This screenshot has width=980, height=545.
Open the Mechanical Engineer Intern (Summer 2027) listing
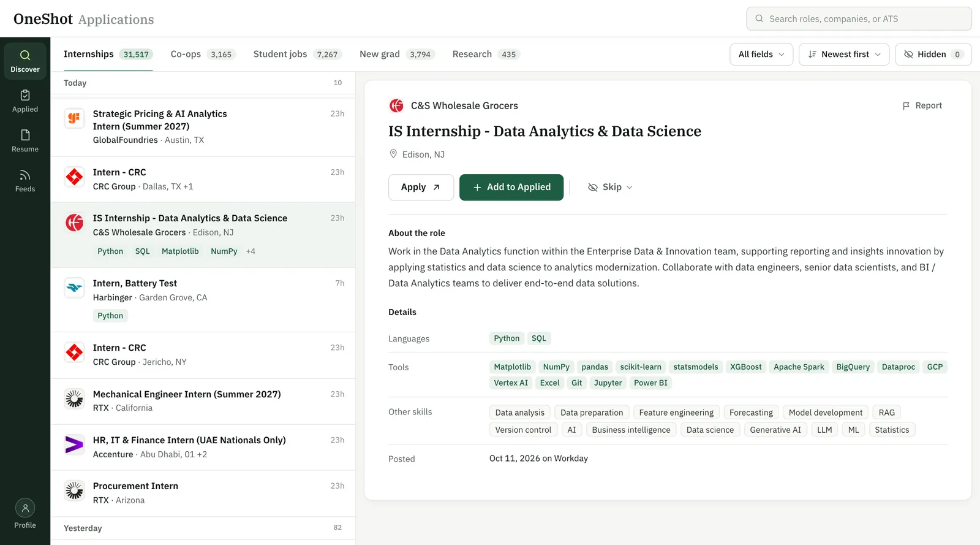[203, 401]
